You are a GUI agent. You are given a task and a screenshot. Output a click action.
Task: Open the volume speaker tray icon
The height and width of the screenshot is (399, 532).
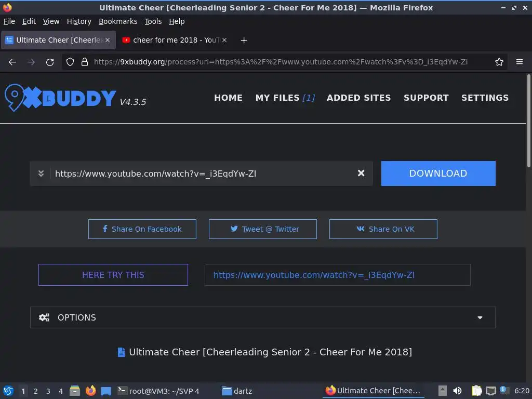pyautogui.click(x=457, y=391)
